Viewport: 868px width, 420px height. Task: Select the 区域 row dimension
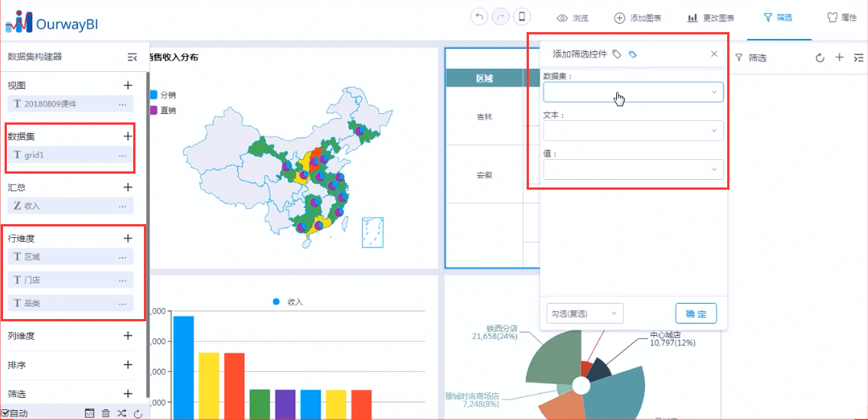coord(70,257)
